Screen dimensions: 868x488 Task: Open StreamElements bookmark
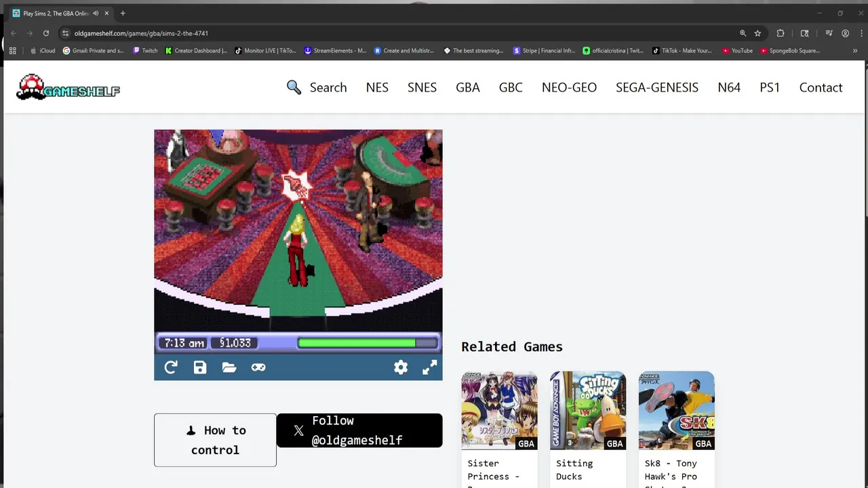click(336, 51)
